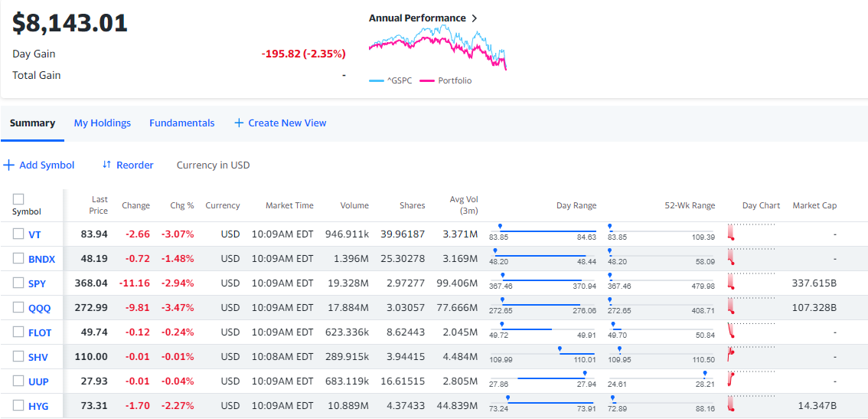Click the SHV Day Range bar
The height and width of the screenshot is (419, 868).
pos(543,354)
